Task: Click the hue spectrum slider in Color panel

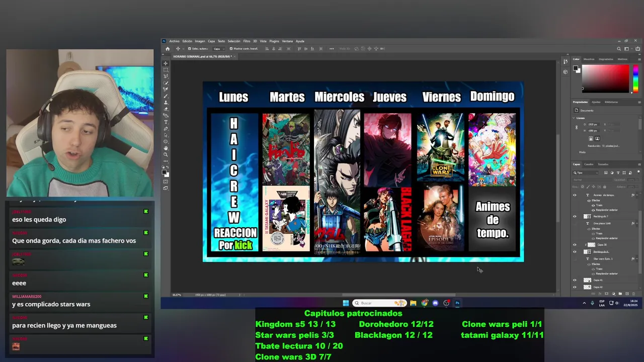Action: 636,79
